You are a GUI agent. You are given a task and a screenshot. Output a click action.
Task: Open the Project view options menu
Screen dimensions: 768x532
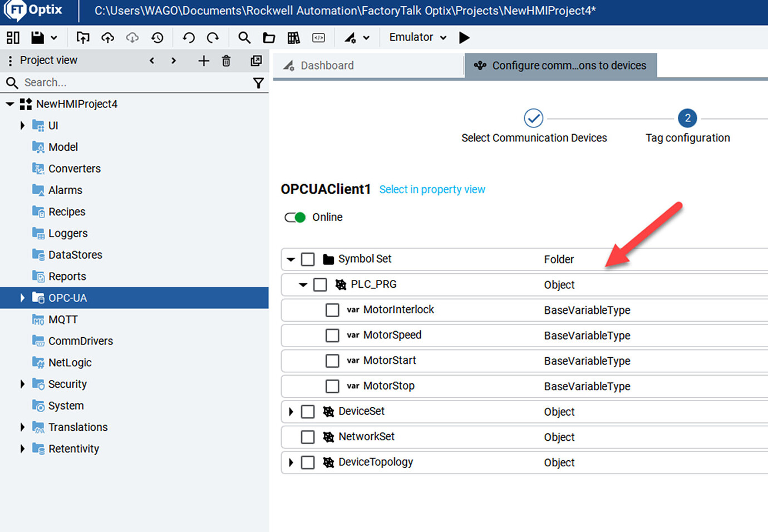[x=9, y=60]
